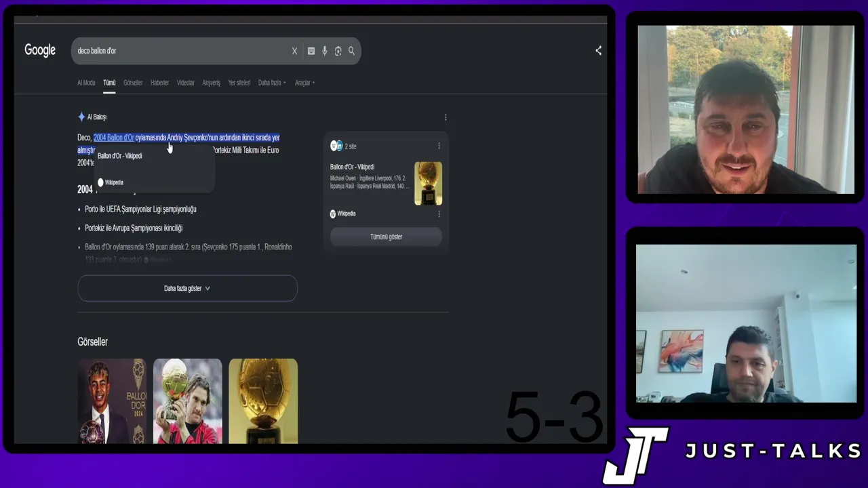Click the '2004 Ballon d'Or' link

114,138
